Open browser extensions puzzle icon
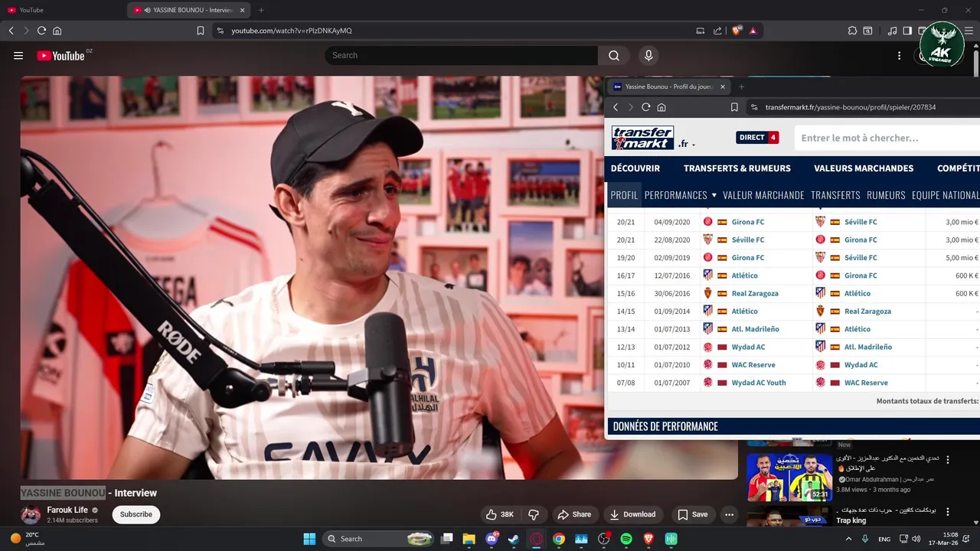This screenshot has height=551, width=980. click(852, 31)
